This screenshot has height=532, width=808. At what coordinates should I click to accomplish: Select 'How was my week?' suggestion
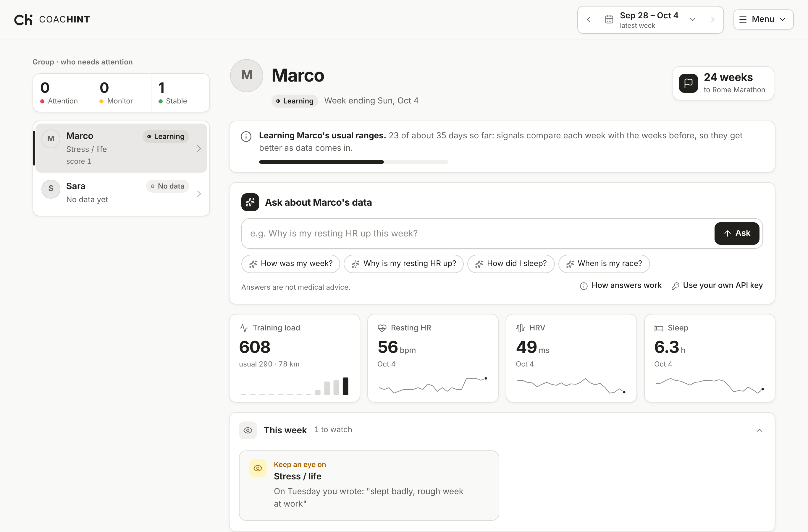[x=291, y=264]
